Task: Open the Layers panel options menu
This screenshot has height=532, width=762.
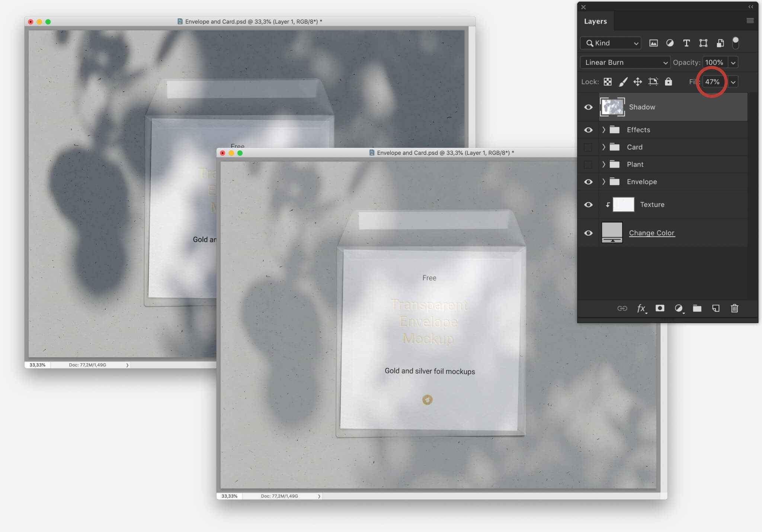Action: [750, 21]
